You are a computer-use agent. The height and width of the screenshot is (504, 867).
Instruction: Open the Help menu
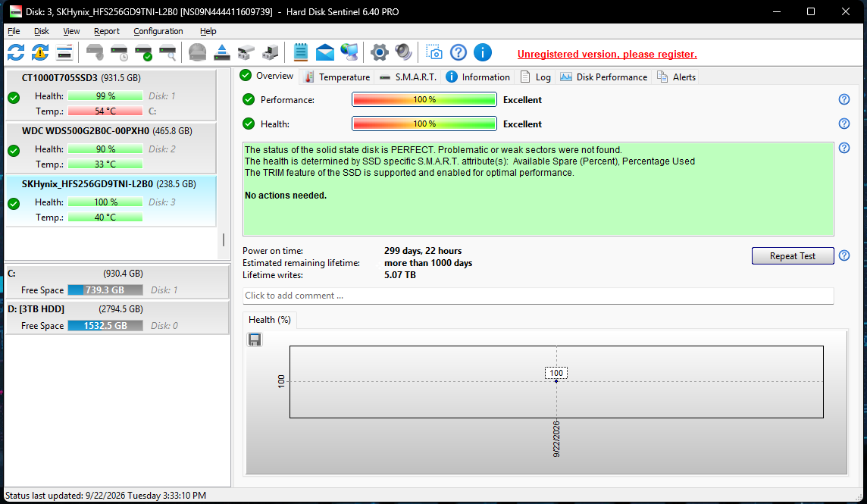pos(208,31)
